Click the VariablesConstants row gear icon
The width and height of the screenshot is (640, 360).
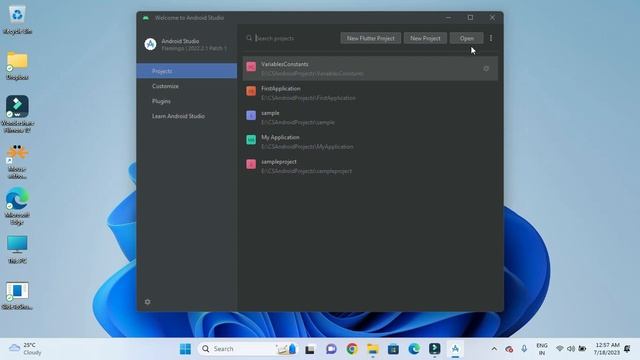pyautogui.click(x=486, y=69)
